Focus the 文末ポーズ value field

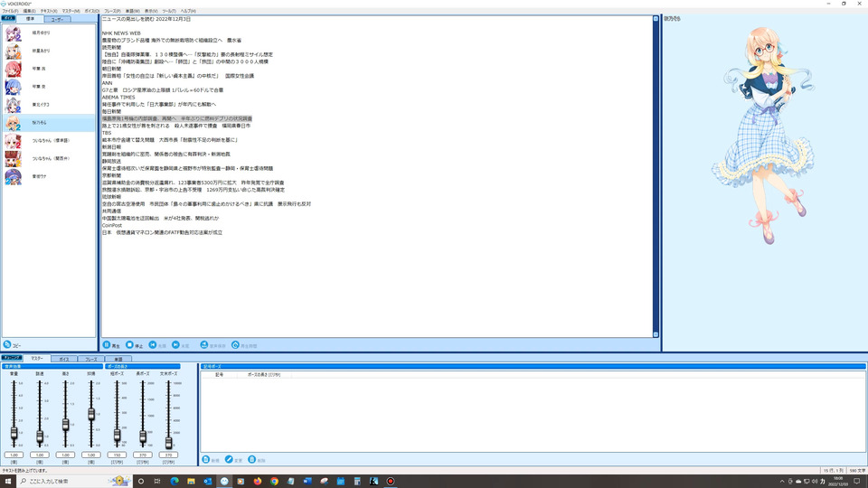[168, 455]
